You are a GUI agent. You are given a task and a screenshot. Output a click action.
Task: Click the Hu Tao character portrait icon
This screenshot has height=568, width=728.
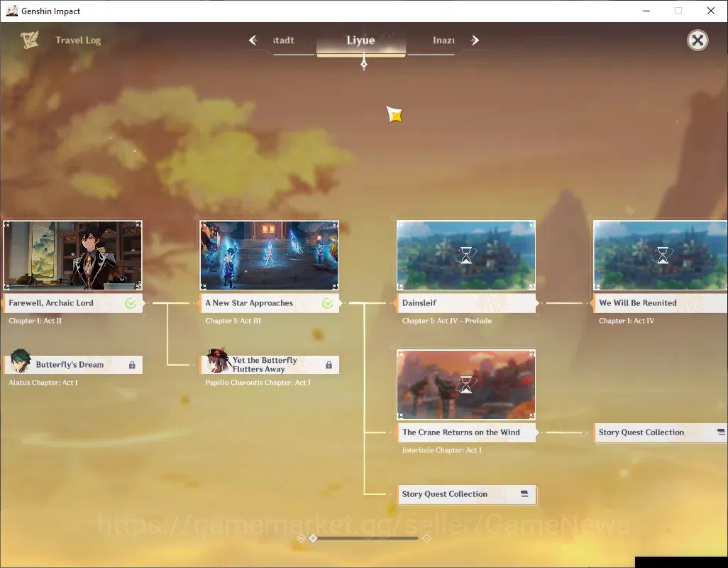[x=219, y=360]
